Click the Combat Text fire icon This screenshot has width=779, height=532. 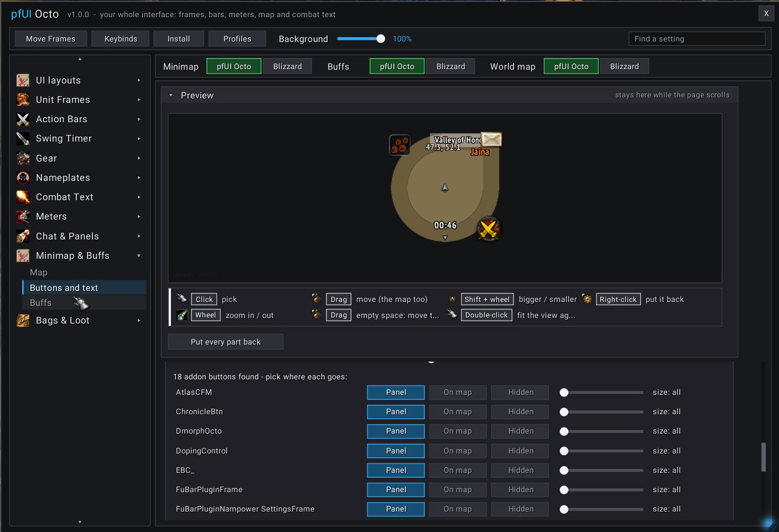click(23, 197)
